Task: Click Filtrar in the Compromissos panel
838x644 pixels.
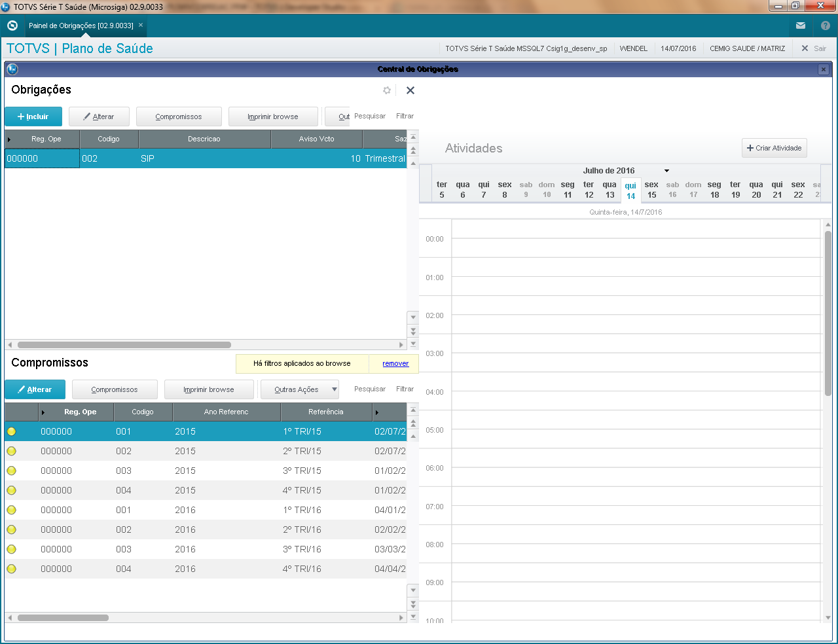Action: (x=405, y=389)
